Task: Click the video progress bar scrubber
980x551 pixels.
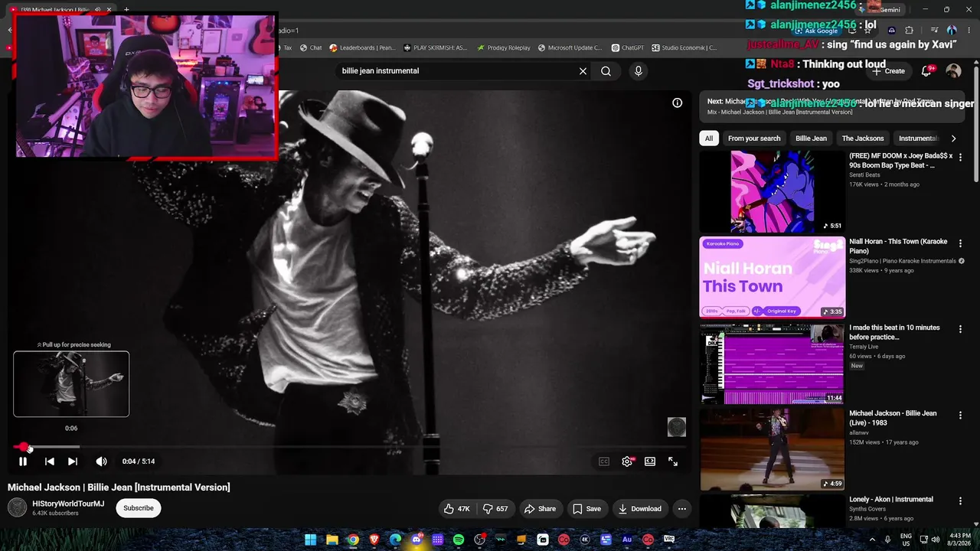Action: point(24,447)
